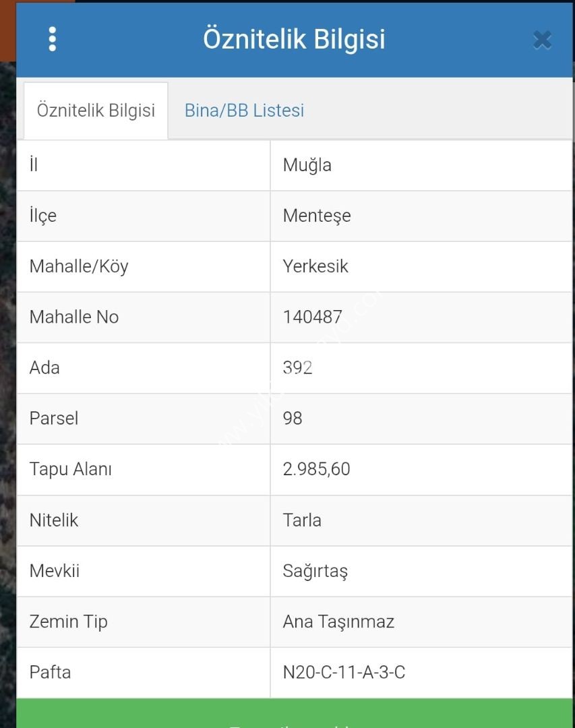575x728 pixels.
Task: Click the Sağırtaş mevkii value
Action: tap(315, 571)
